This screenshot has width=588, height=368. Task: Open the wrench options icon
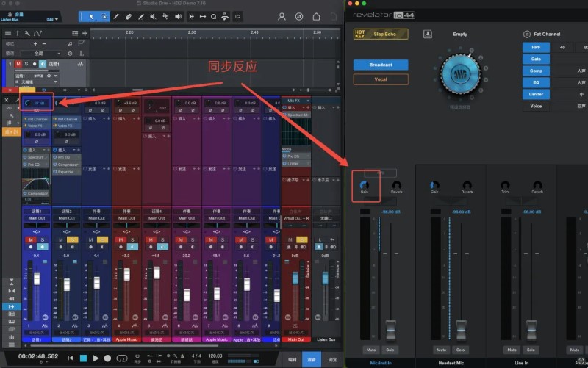[27, 33]
